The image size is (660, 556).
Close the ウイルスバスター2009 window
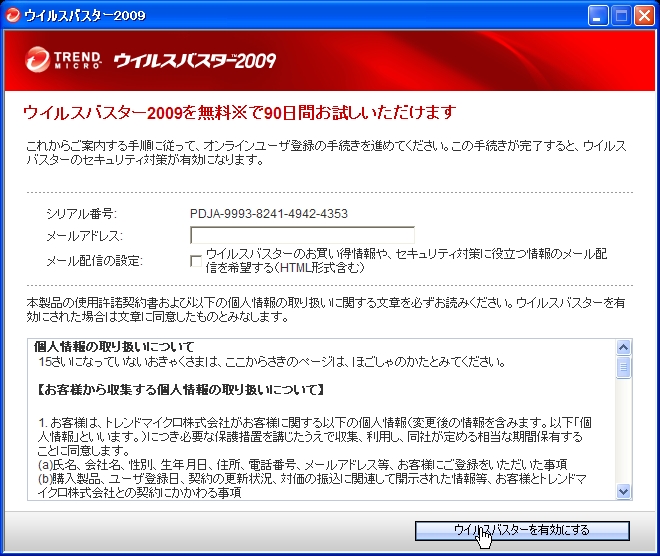pos(644,16)
